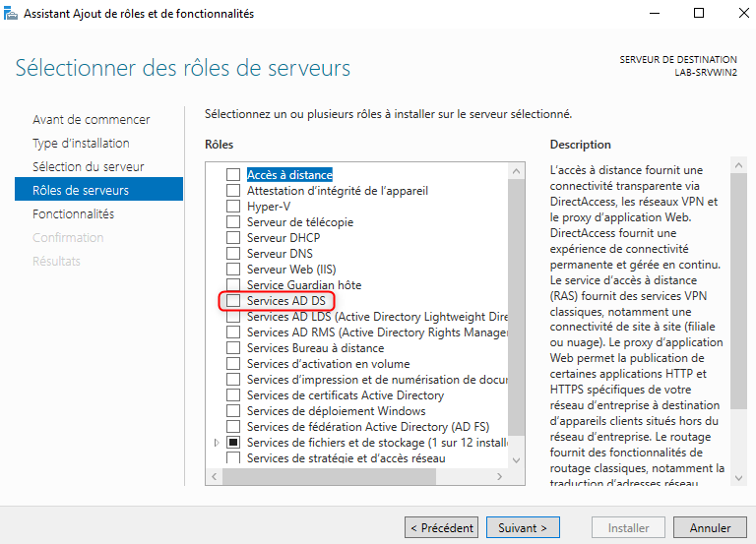Select the Services Bureau à distance label
The width and height of the screenshot is (756, 544).
point(315,348)
